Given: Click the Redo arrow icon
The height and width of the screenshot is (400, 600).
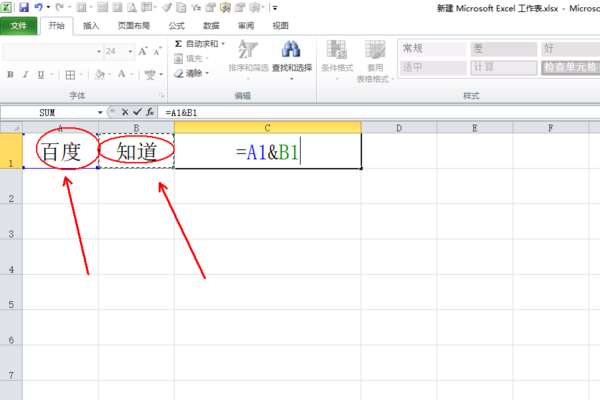Looking at the screenshot, I should tap(59, 7).
